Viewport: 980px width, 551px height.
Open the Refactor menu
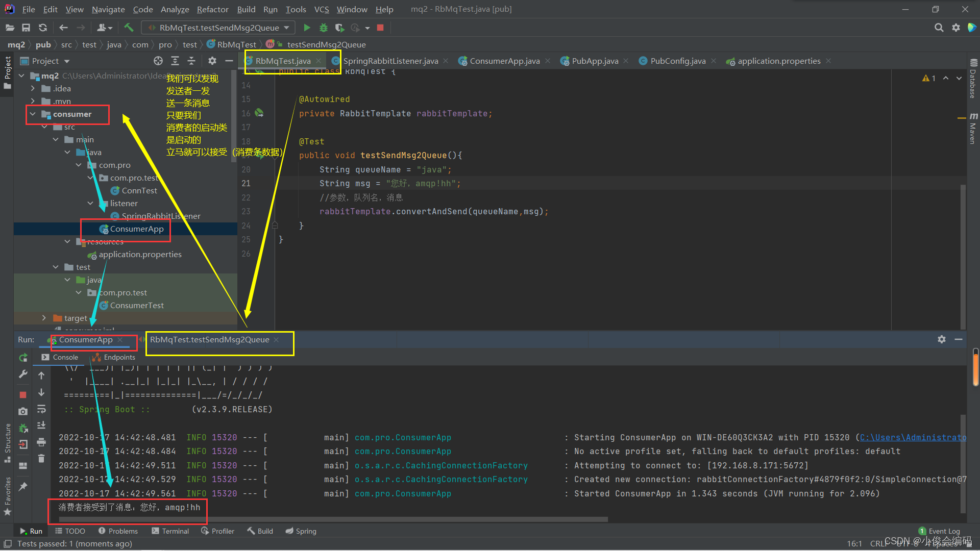click(212, 9)
